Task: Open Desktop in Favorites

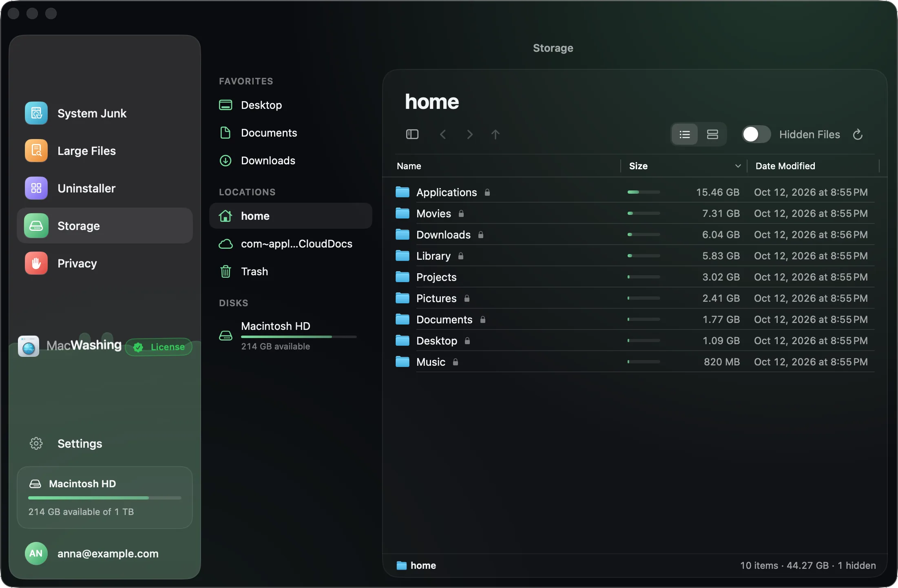Action: tap(290, 105)
